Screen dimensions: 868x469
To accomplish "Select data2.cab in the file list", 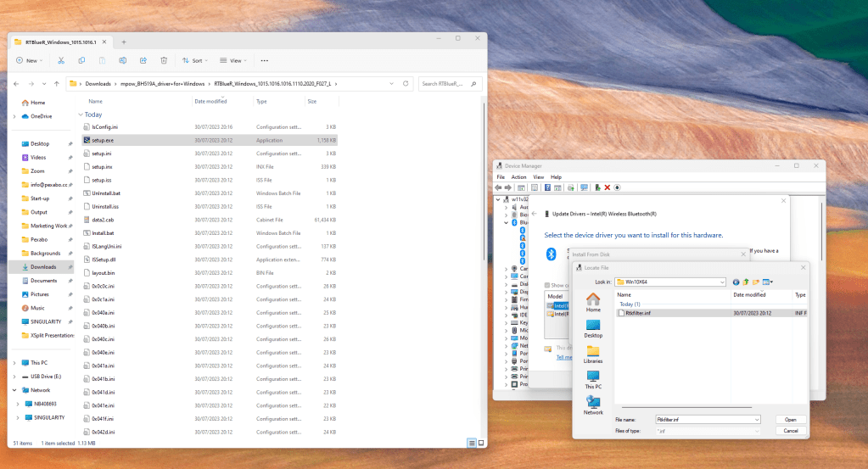I will 210,221.
